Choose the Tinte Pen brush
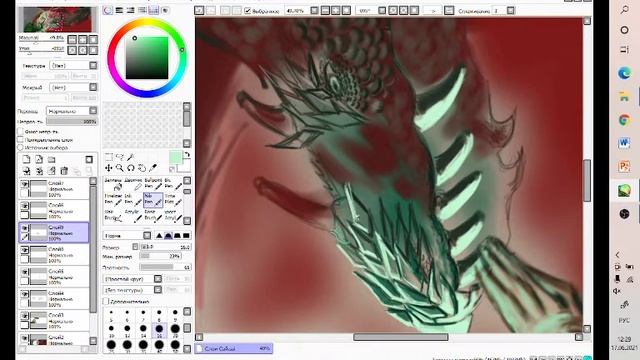Screen dimensions: 640x360 click(x=173, y=200)
